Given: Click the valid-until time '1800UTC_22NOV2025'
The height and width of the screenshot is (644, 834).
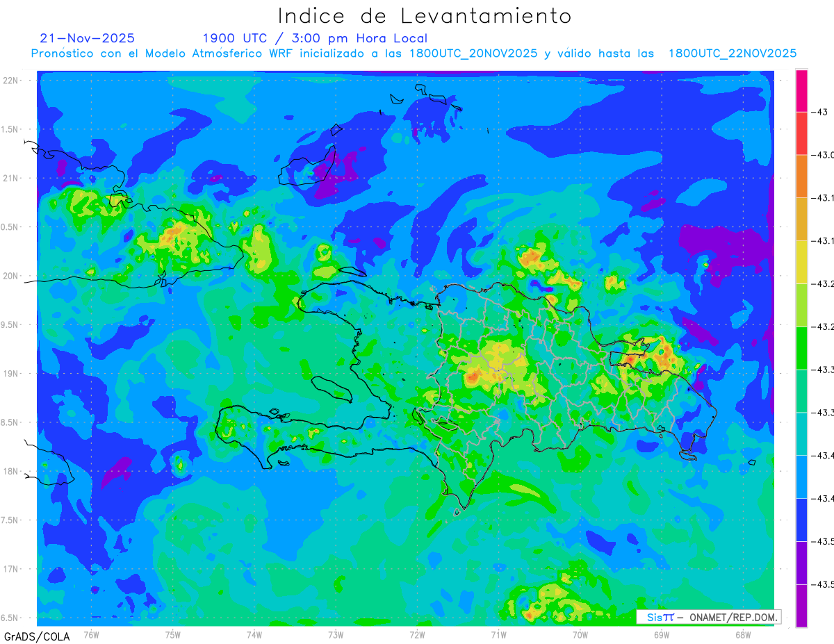Looking at the screenshot, I should click(733, 53).
